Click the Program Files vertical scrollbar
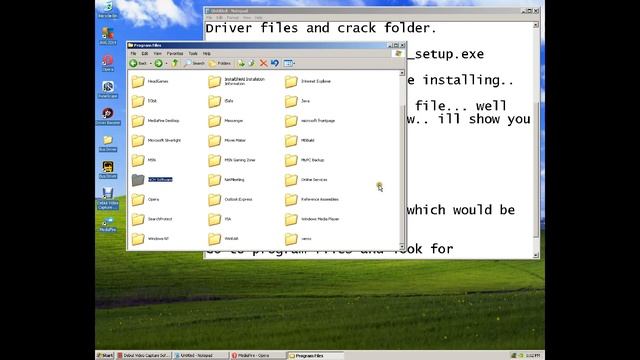Image resolution: width=640 pixels, height=360 pixels. coord(402,160)
